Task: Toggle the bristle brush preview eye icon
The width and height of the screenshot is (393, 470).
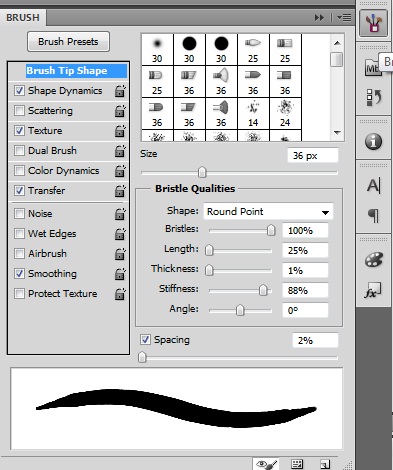Action: [x=267, y=464]
